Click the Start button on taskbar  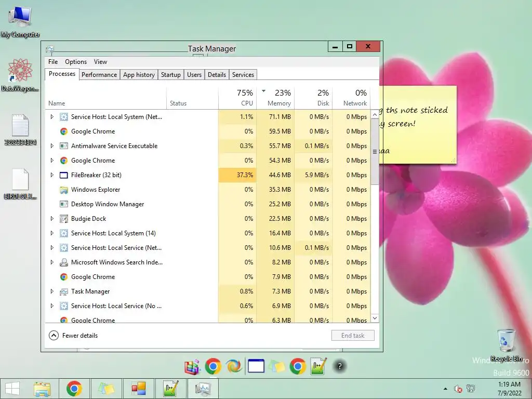[x=12, y=389]
